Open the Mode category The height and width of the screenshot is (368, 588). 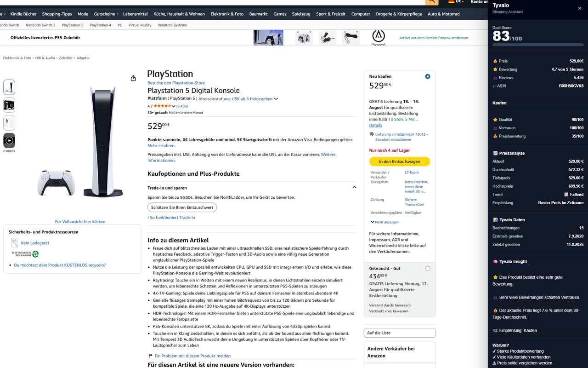(x=83, y=14)
